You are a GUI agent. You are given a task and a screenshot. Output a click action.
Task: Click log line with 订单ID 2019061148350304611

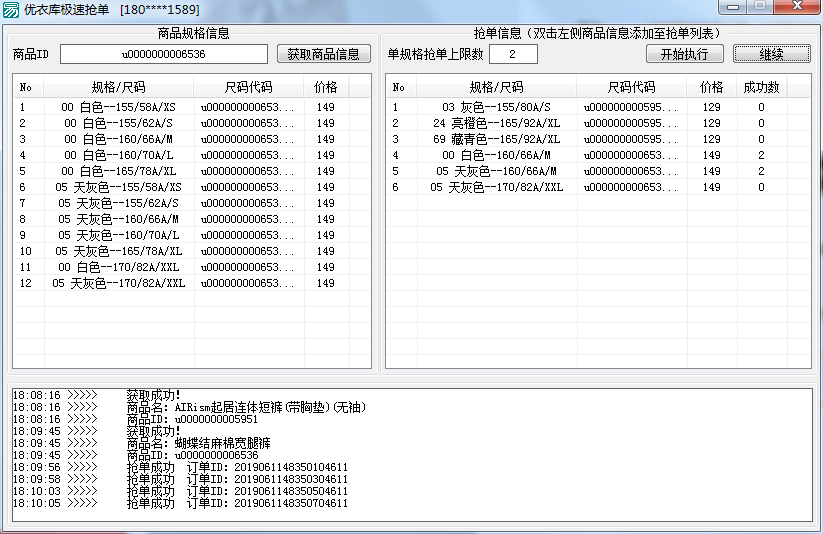[180, 479]
